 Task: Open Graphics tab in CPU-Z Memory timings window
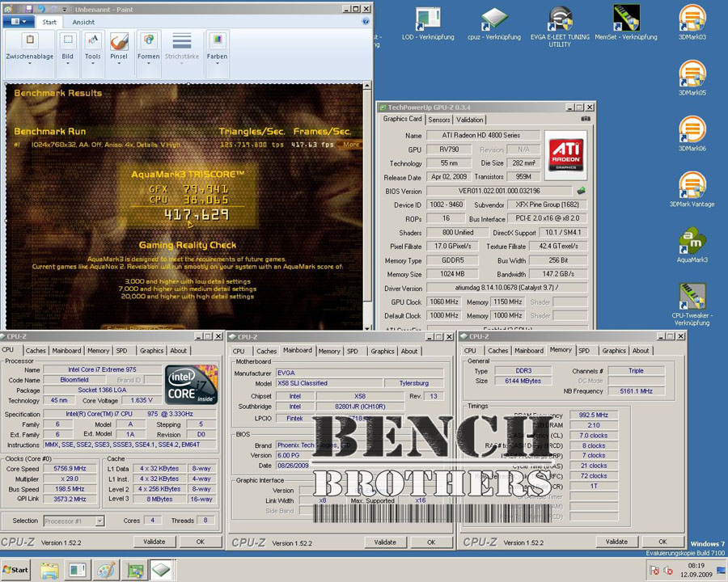pyautogui.click(x=614, y=351)
